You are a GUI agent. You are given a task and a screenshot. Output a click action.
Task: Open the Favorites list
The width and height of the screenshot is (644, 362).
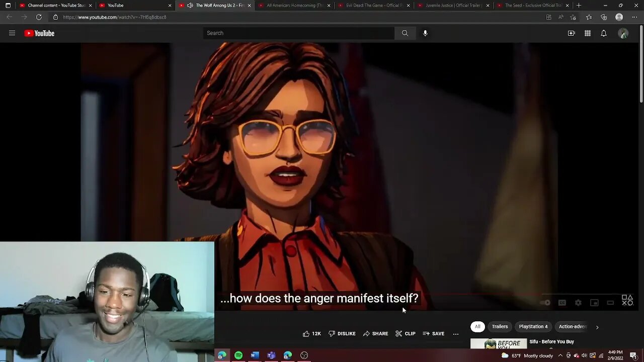pos(589,17)
